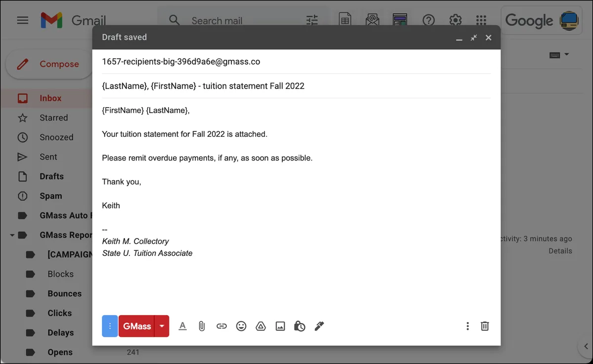Attach files with the paperclip icon

point(202,326)
